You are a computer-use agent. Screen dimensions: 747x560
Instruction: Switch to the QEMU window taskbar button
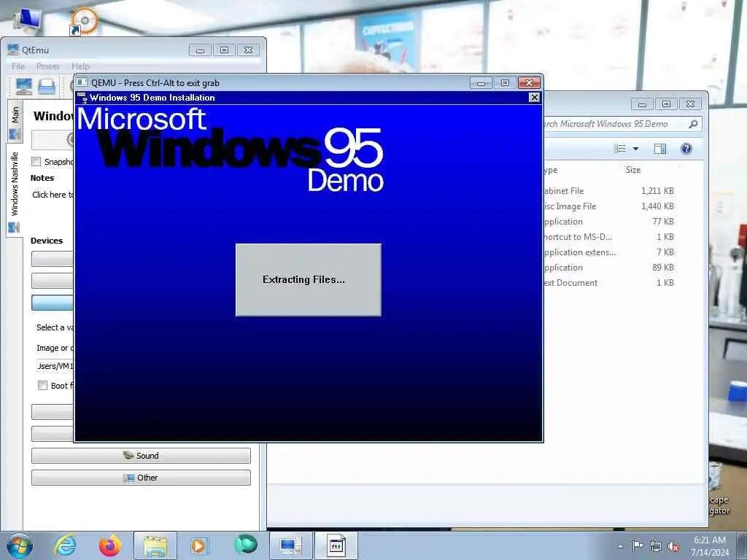coord(336,545)
